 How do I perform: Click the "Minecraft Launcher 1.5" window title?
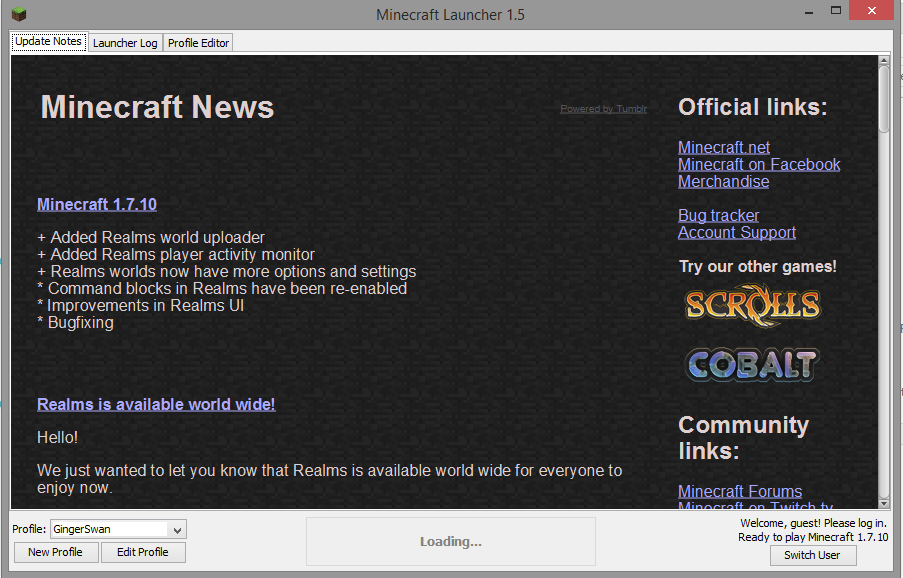click(450, 14)
